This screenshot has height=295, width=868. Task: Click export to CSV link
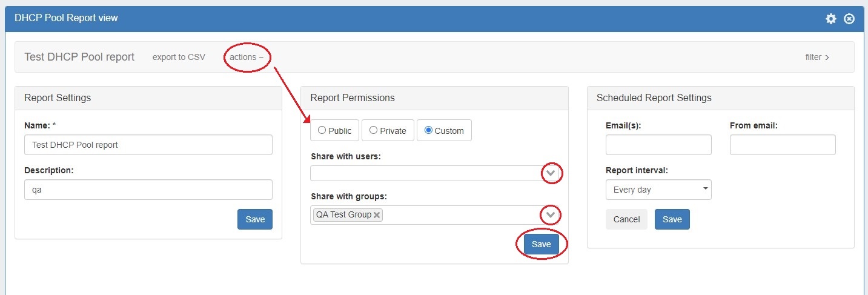(179, 57)
